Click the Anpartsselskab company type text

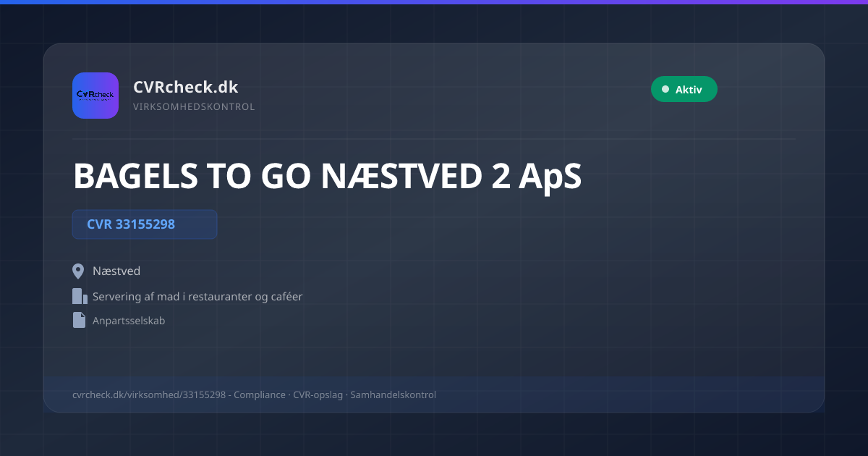[129, 320]
